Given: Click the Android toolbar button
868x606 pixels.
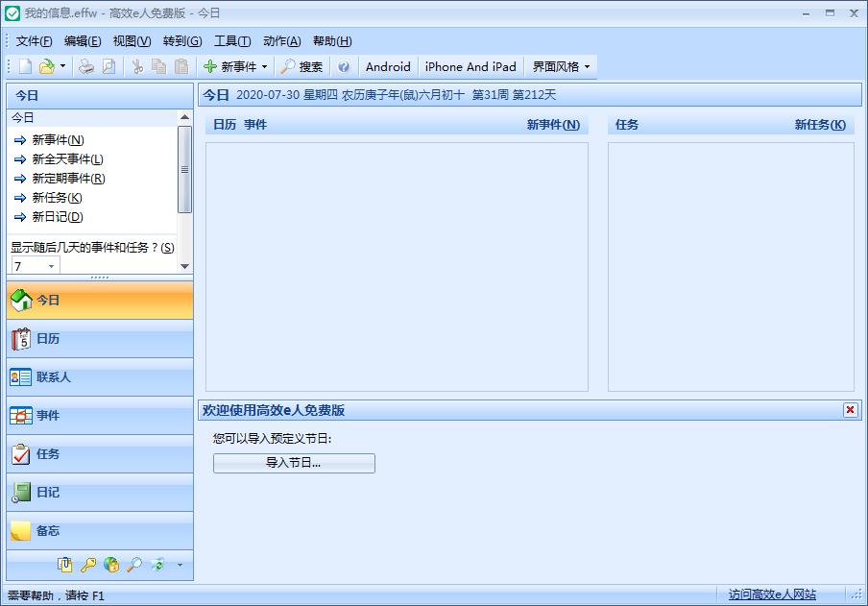Looking at the screenshot, I should click(x=388, y=66).
